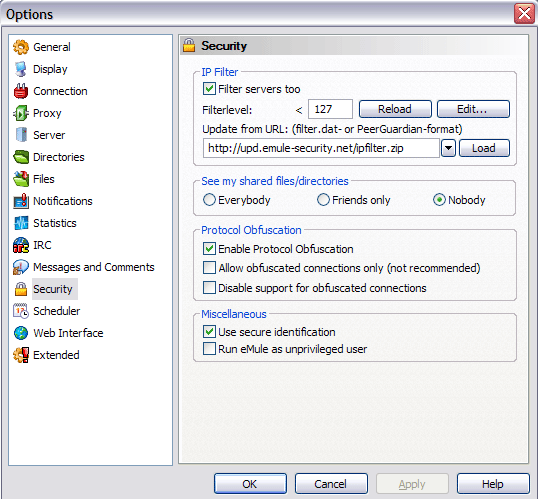This screenshot has width=538, height=499.
Task: Click the Reload filter button
Action: click(x=395, y=109)
